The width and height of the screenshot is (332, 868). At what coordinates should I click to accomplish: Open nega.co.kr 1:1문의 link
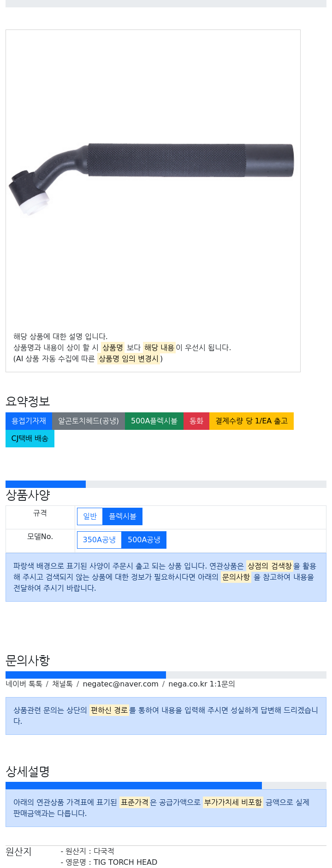202,684
